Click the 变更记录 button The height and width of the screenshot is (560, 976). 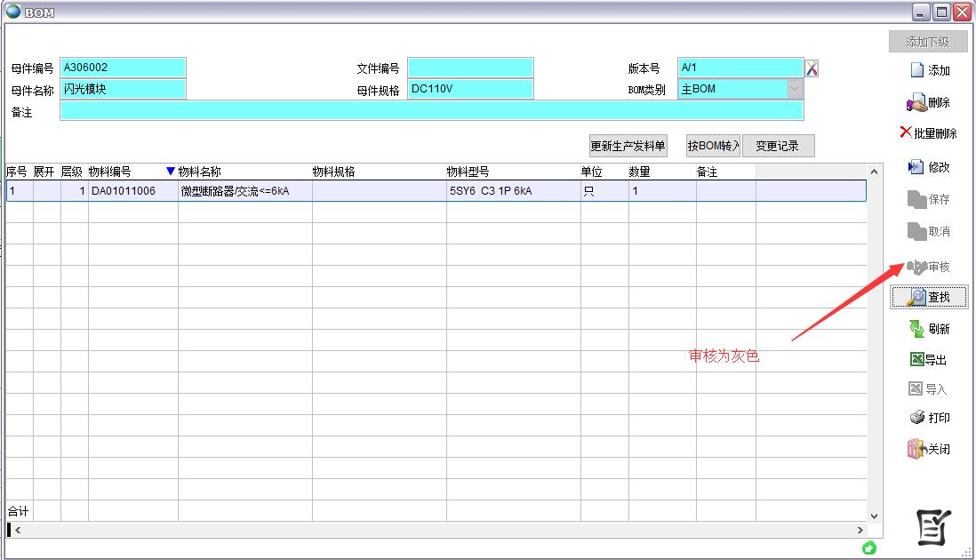[x=778, y=147]
